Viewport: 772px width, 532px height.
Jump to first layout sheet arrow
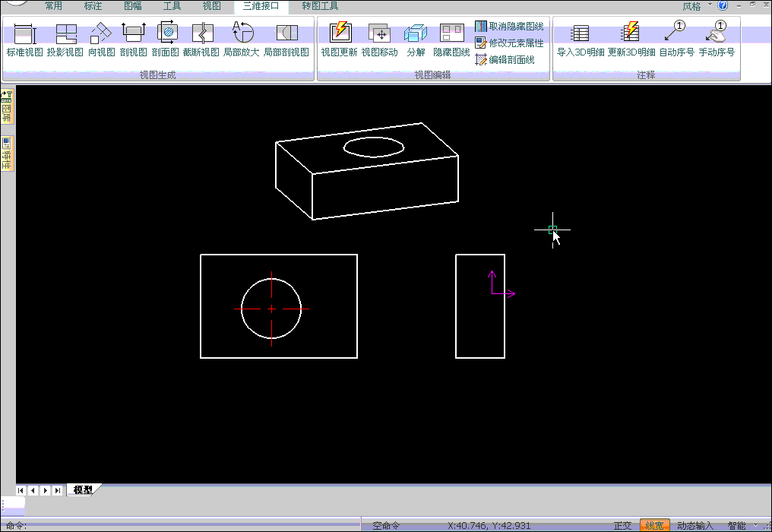[21, 490]
